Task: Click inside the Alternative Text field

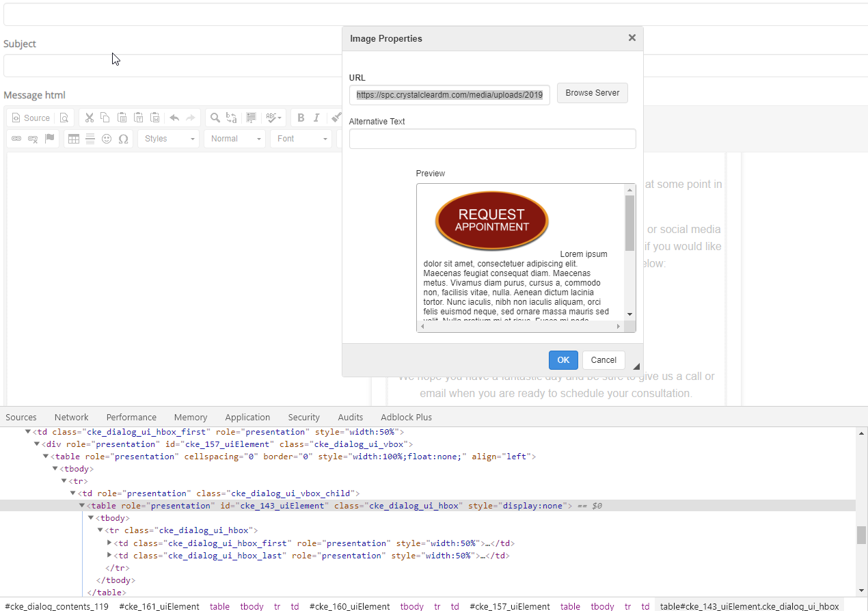Action: tap(492, 139)
